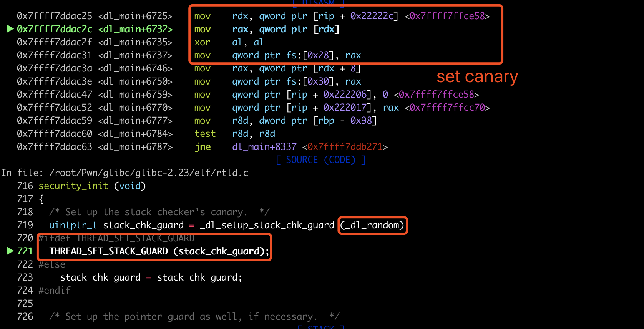Select the jump target <0x7ffff7ddb271>
The width and height of the screenshot is (644, 329).
[345, 147]
